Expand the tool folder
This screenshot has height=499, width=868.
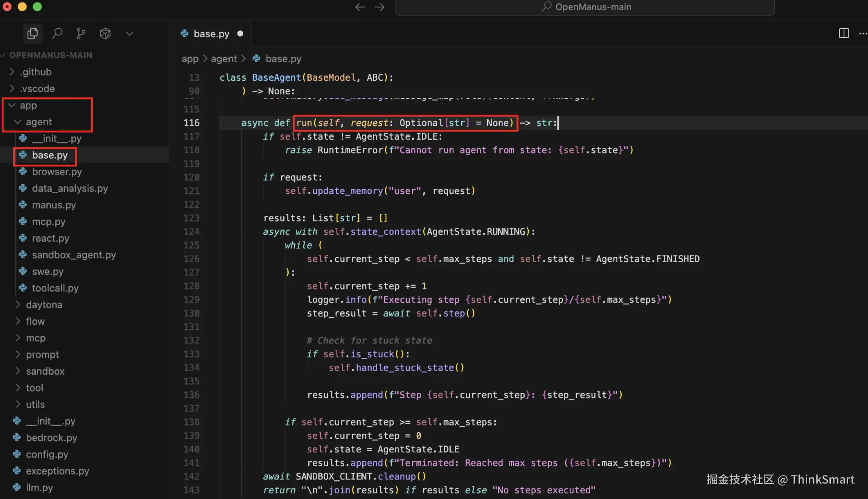(x=35, y=388)
